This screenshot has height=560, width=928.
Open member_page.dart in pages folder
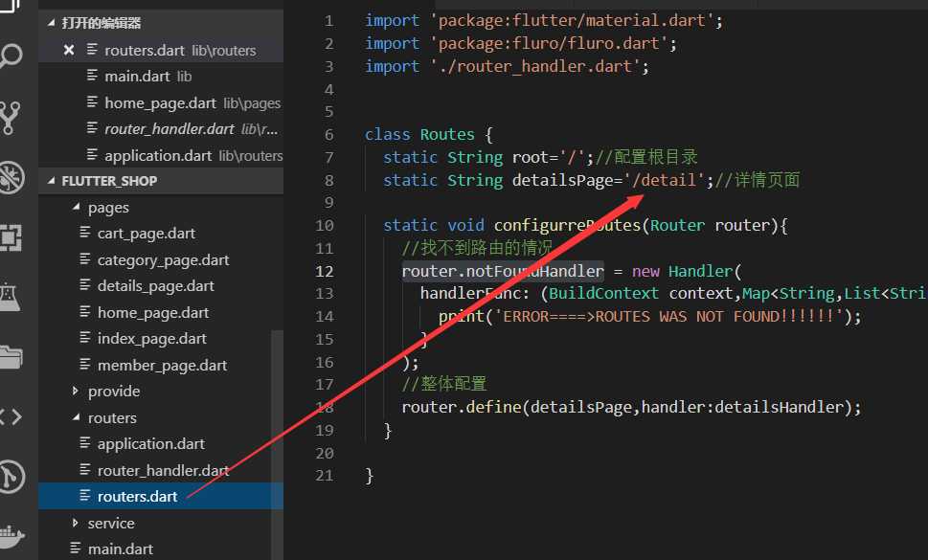162,366
